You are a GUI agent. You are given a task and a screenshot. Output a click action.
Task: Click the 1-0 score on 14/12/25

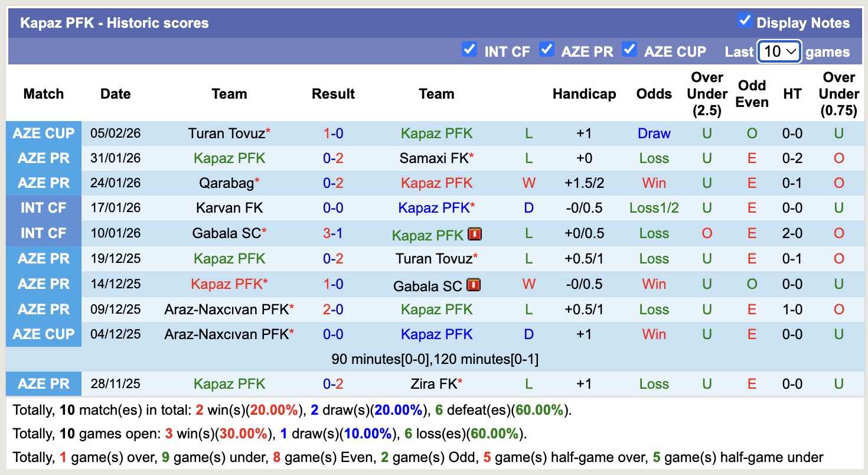(x=333, y=284)
